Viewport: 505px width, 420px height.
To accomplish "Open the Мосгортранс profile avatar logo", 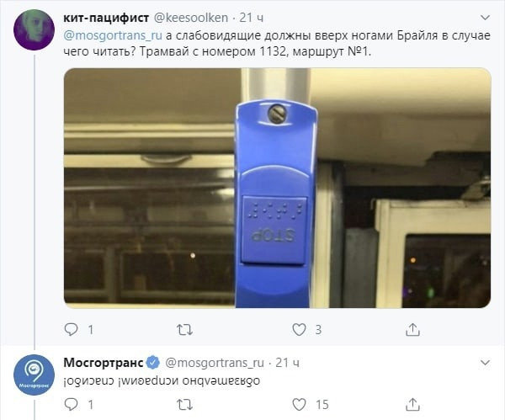I will click(x=34, y=375).
